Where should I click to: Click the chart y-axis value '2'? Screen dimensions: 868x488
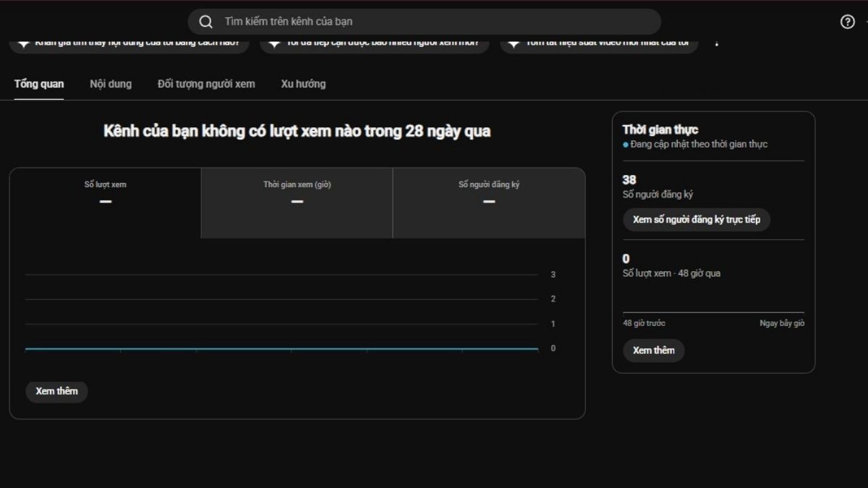click(x=553, y=299)
